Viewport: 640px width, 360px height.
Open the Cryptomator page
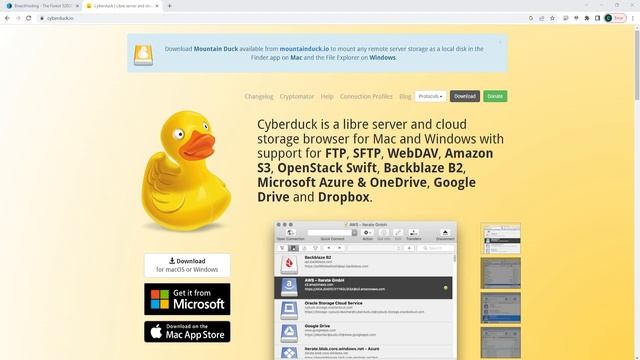tap(297, 96)
